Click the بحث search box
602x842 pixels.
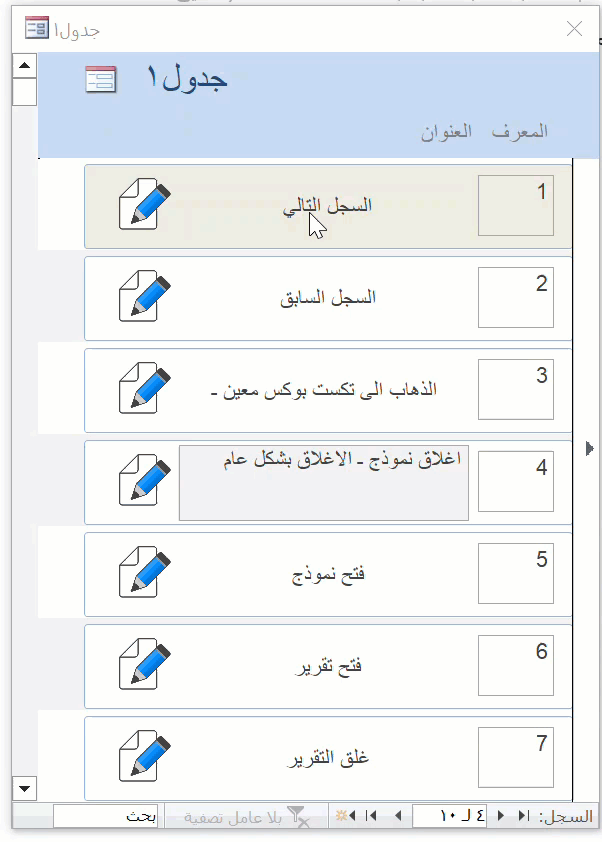pos(106,816)
